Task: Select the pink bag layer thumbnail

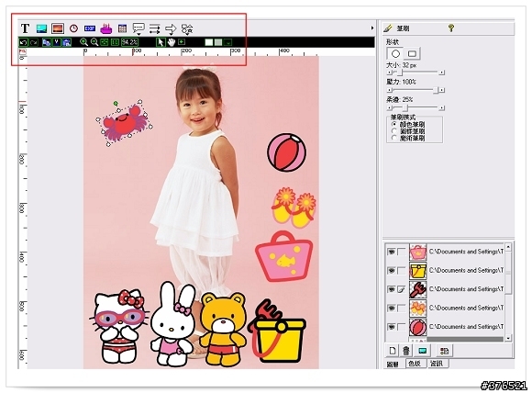Action: coord(417,252)
